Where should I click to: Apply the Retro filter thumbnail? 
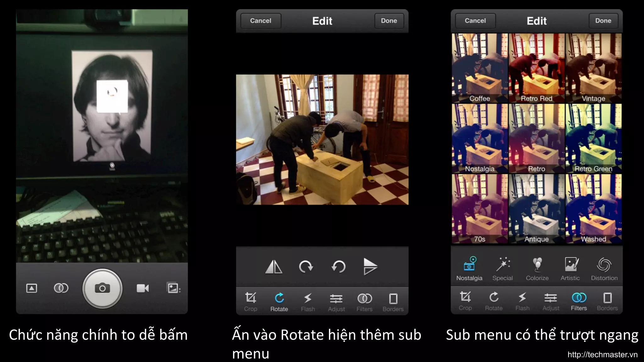tap(536, 138)
